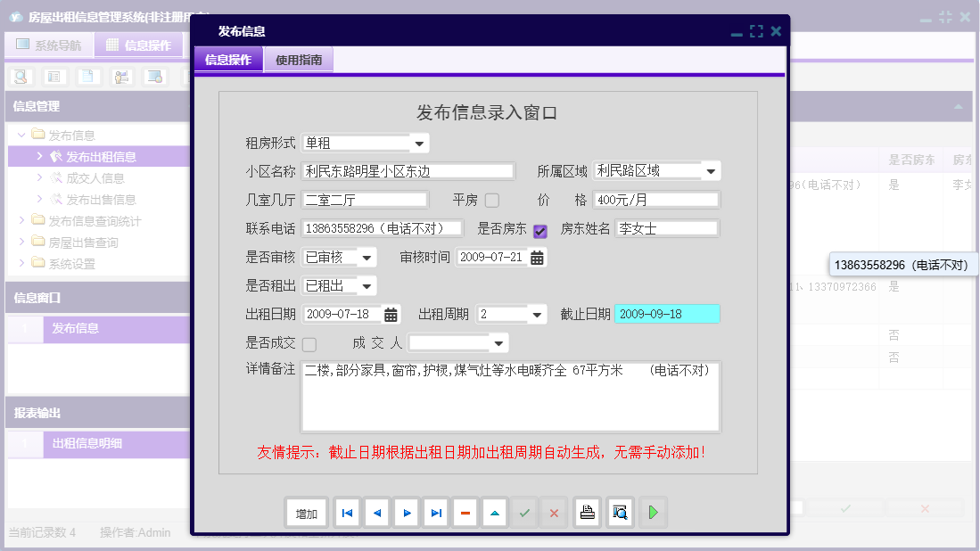The width and height of the screenshot is (980, 551).
Task: Expand the 出租周期 dropdown
Action: coord(535,314)
